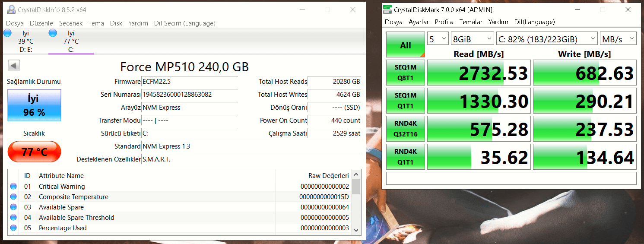Run the SEQ1M Q1T1 test
This screenshot has height=244, width=644.
[x=406, y=101]
